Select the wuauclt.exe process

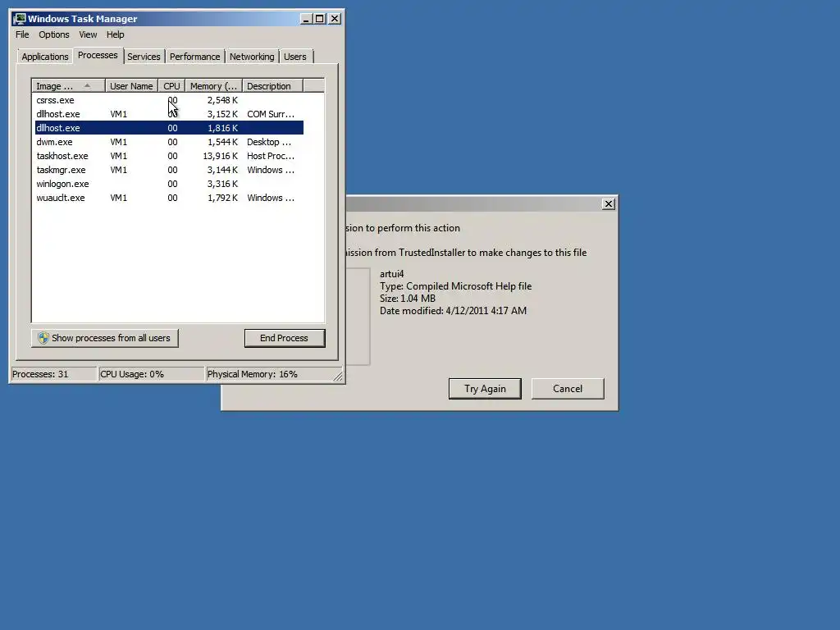tap(169, 198)
